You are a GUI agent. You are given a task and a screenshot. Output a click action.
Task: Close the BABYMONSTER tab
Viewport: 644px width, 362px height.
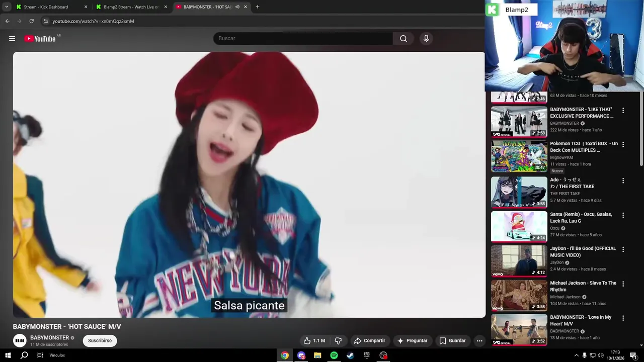tap(246, 7)
